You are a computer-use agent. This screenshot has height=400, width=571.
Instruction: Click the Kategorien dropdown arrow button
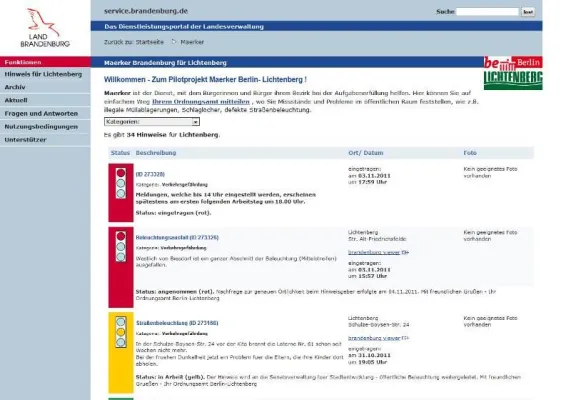(196, 122)
